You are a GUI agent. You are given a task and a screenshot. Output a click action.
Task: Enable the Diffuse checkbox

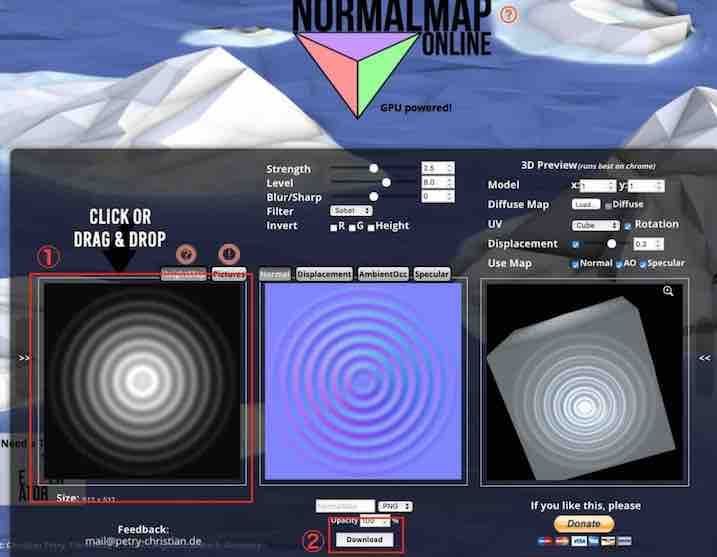click(608, 206)
